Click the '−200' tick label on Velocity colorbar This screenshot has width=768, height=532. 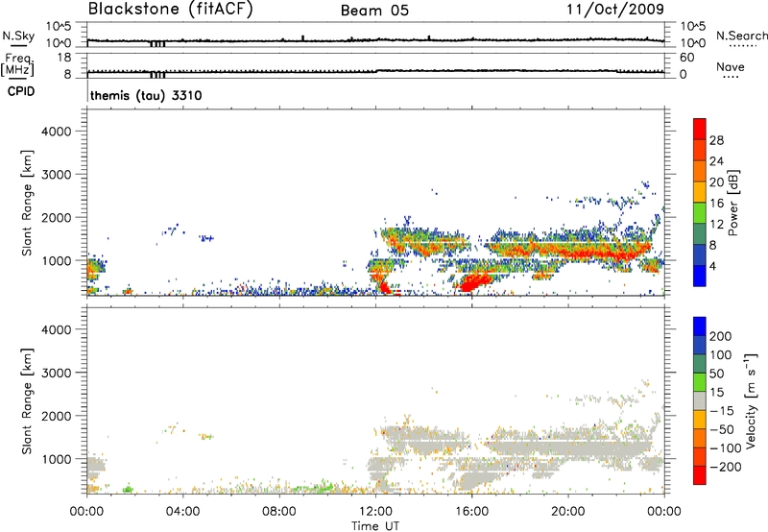coord(726,467)
